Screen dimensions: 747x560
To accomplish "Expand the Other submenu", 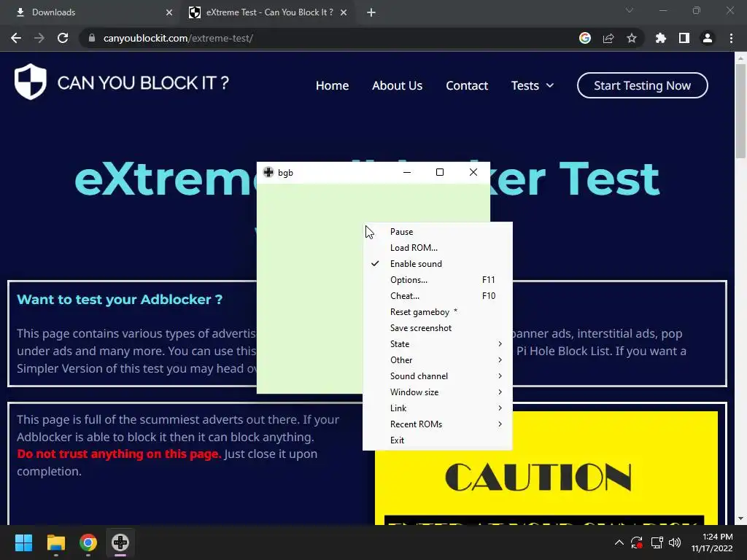I will tap(438, 360).
